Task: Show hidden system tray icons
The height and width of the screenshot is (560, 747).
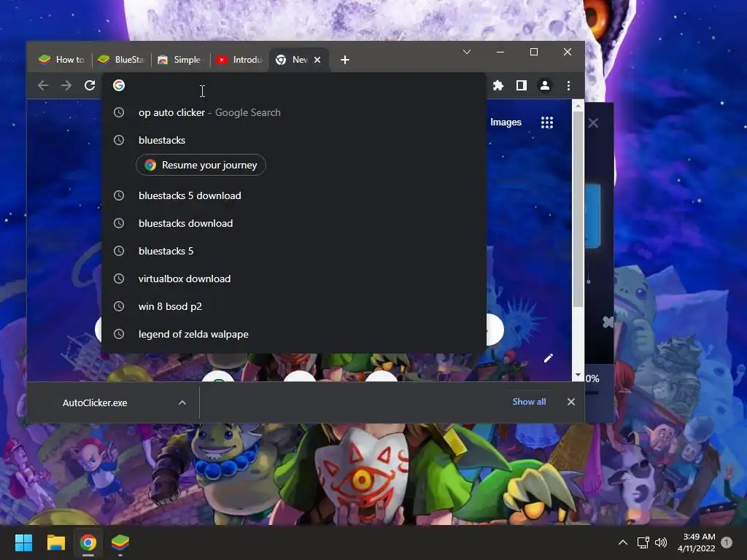Action: coord(622,542)
